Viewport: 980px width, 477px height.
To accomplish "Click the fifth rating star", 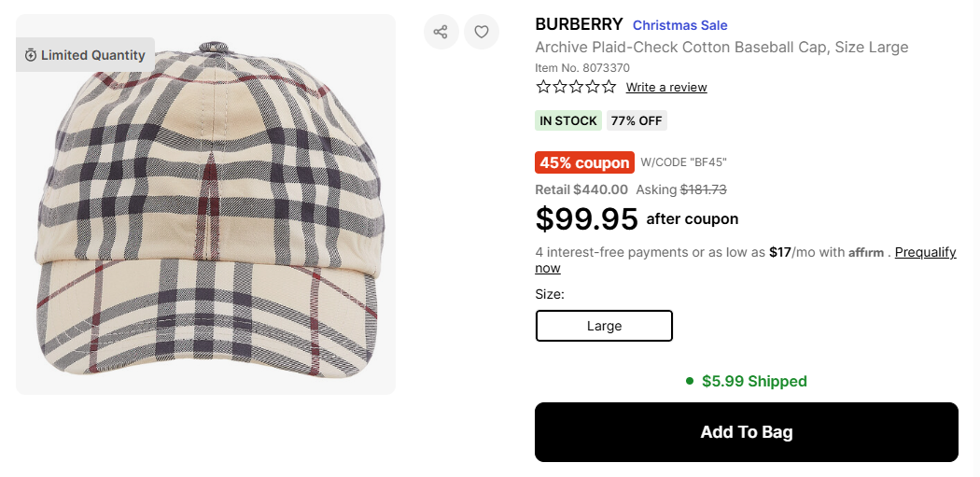I will point(609,87).
